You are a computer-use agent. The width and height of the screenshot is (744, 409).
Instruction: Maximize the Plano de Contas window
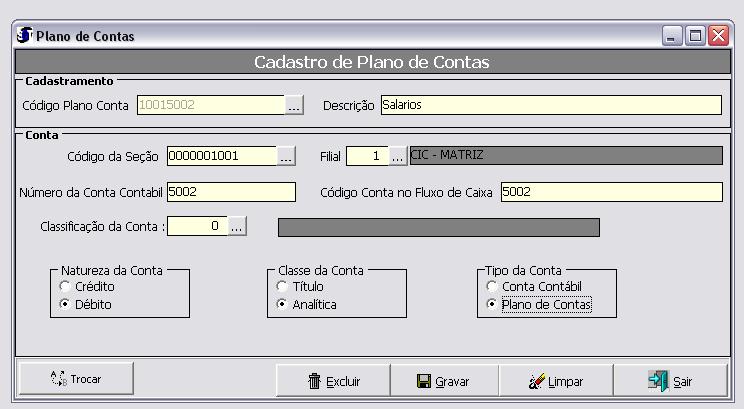point(696,36)
